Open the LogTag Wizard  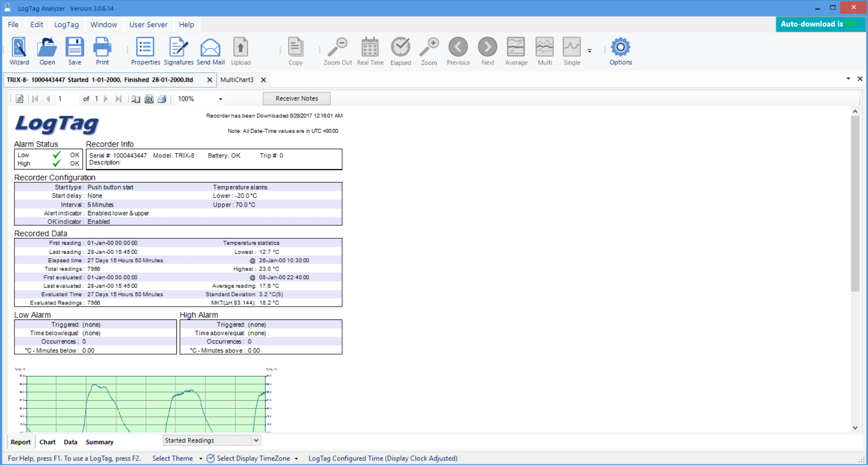[19, 50]
